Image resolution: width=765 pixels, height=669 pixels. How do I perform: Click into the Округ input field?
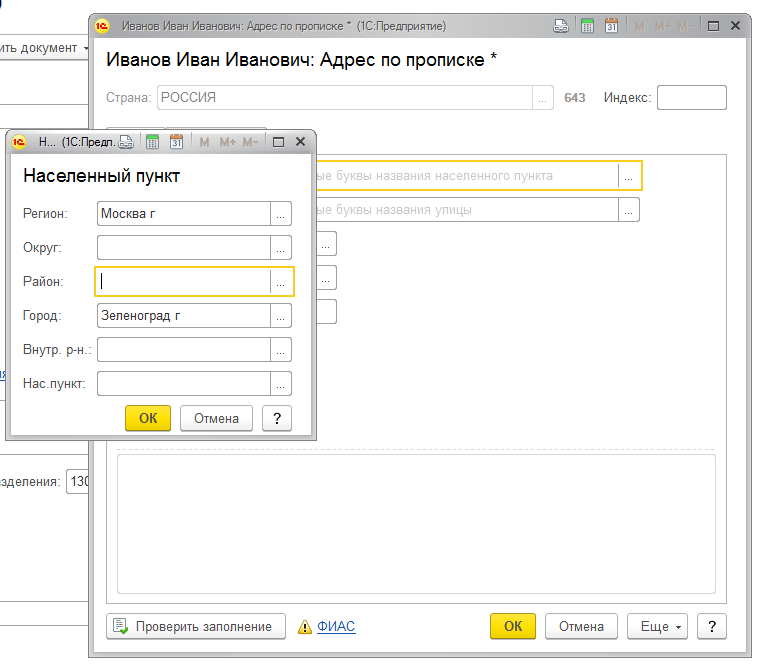pyautogui.click(x=184, y=247)
